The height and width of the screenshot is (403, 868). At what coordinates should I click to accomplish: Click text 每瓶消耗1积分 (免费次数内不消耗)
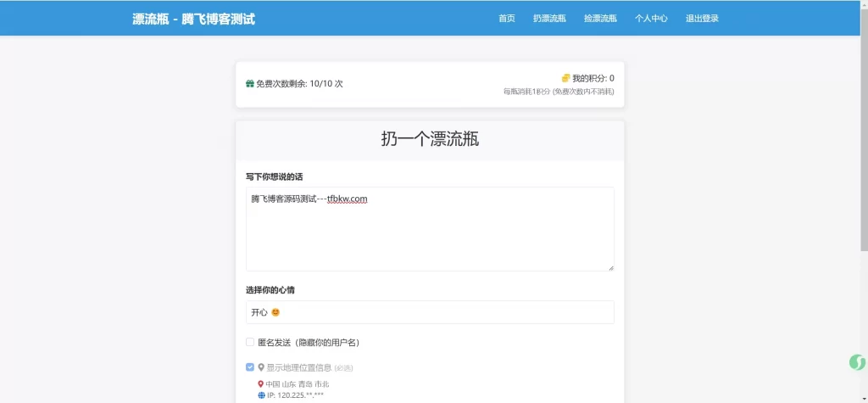coord(559,92)
